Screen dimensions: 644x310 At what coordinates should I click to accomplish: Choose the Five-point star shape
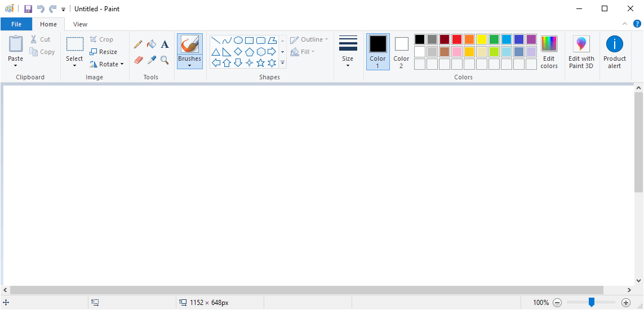261,63
